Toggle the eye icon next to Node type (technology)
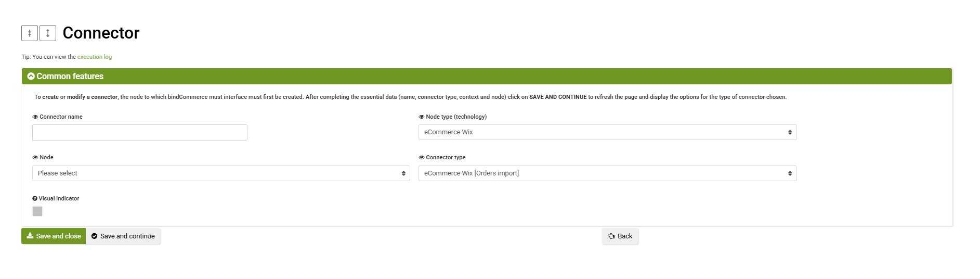This screenshot has height=279, width=980. 422,117
